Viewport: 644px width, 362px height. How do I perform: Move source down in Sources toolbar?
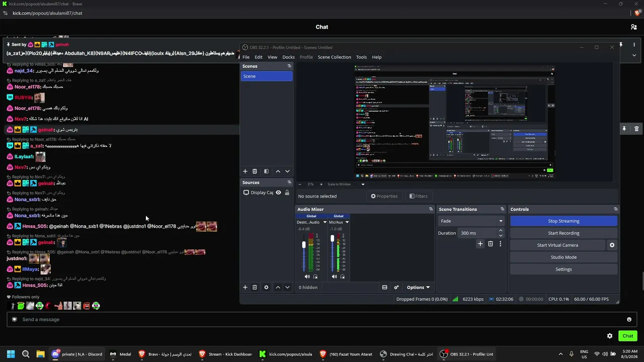tap(287, 287)
